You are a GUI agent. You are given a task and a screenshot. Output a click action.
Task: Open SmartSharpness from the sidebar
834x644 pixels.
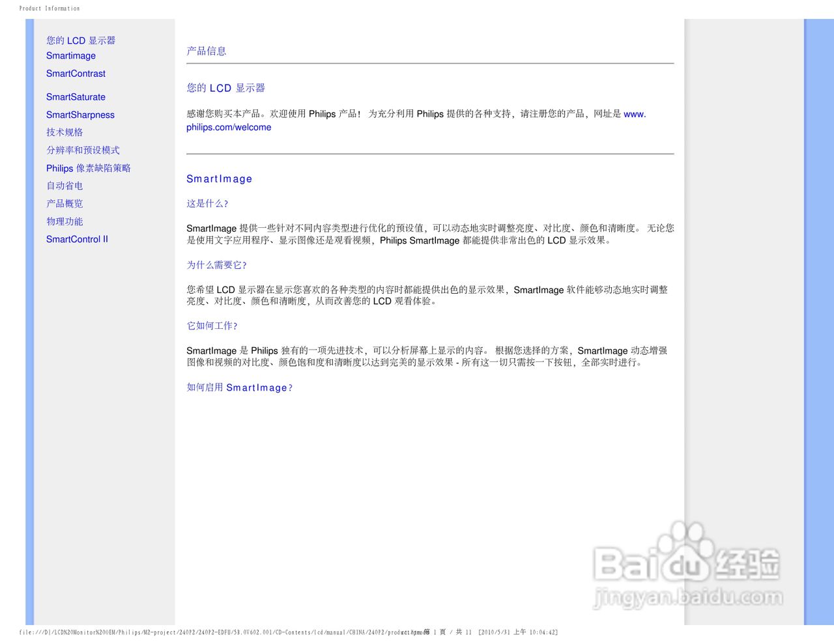(80, 115)
